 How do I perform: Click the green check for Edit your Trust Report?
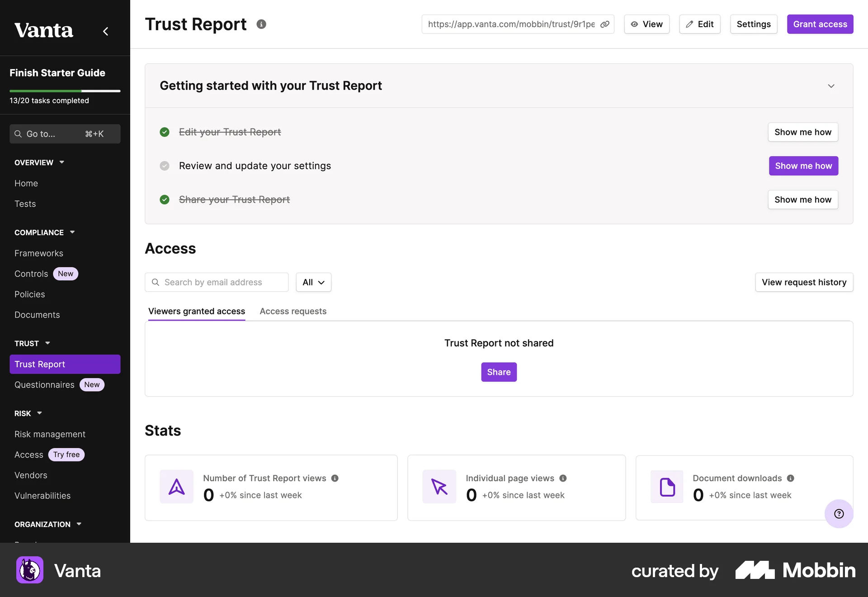pyautogui.click(x=165, y=132)
